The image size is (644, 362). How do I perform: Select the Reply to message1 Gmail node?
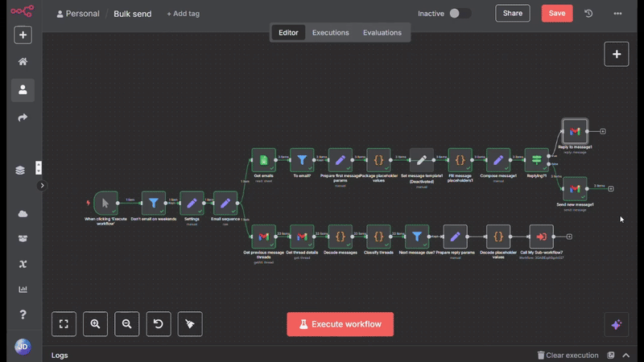[x=575, y=131]
